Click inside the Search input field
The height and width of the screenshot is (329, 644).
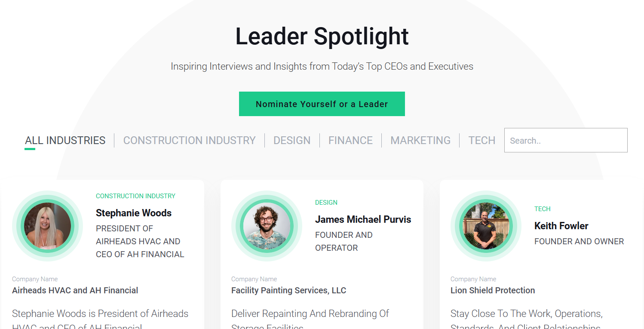565,140
